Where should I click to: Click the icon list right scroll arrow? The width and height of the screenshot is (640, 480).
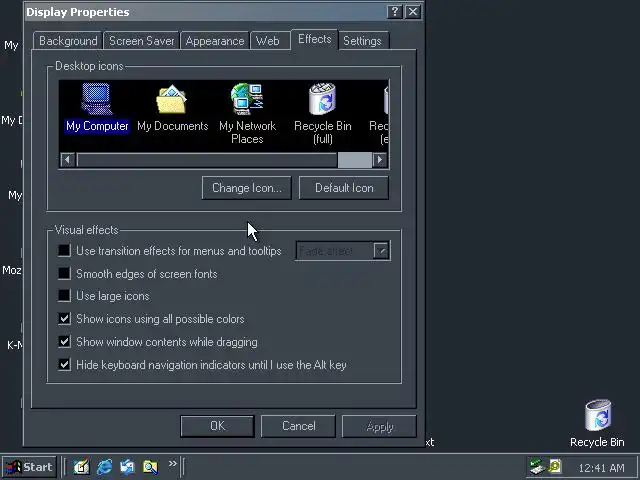(x=380, y=160)
